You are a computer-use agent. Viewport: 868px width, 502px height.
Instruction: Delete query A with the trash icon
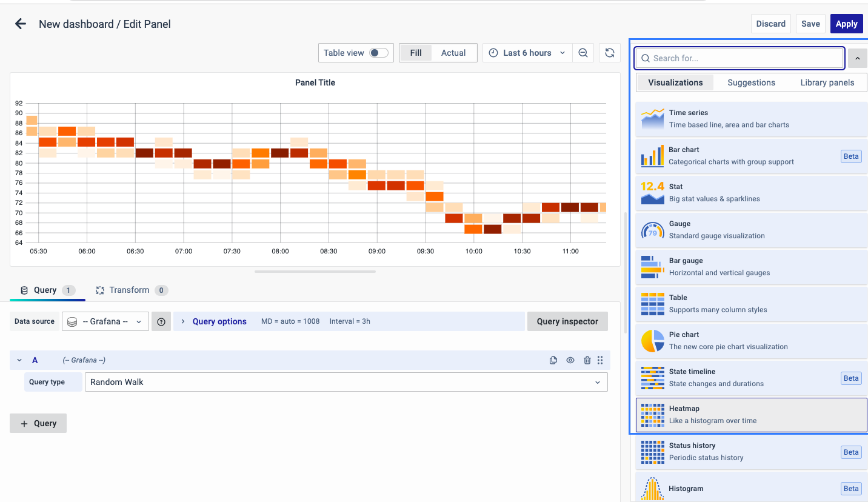point(587,360)
